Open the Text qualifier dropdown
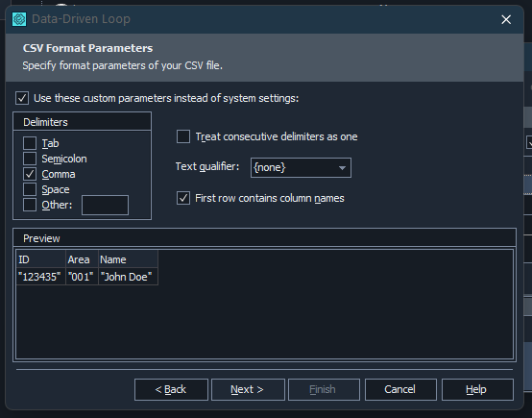The width and height of the screenshot is (532, 418). pos(301,167)
